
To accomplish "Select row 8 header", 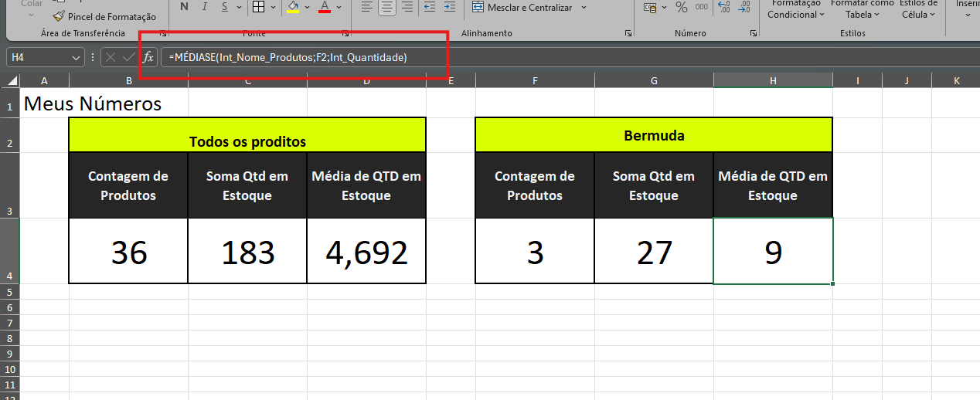I will (9, 338).
